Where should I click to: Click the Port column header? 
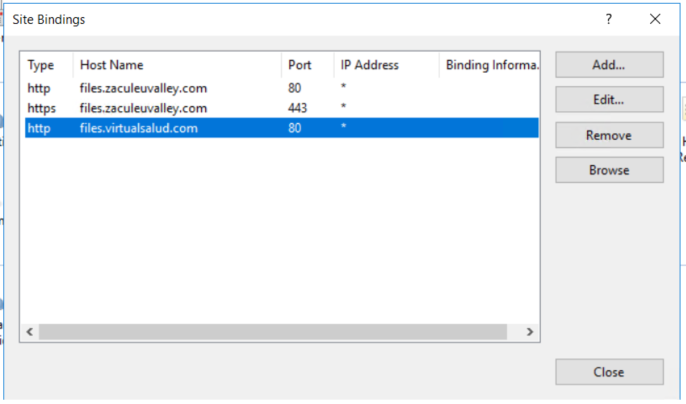[x=306, y=65]
